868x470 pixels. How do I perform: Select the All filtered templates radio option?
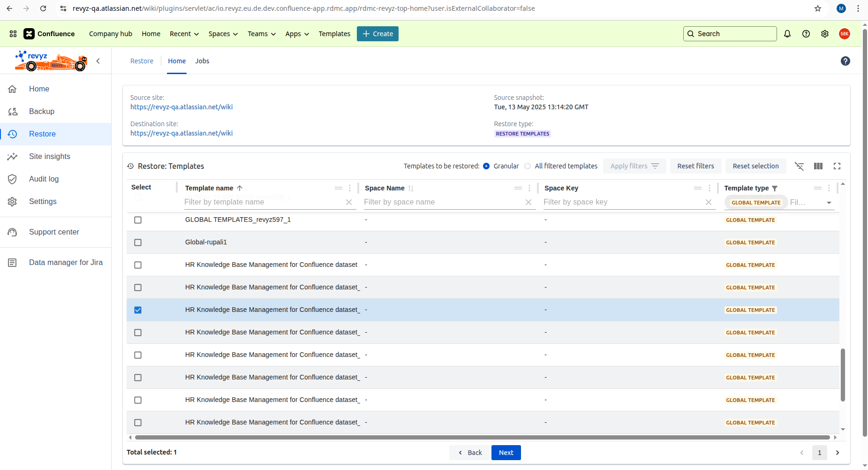coord(528,166)
